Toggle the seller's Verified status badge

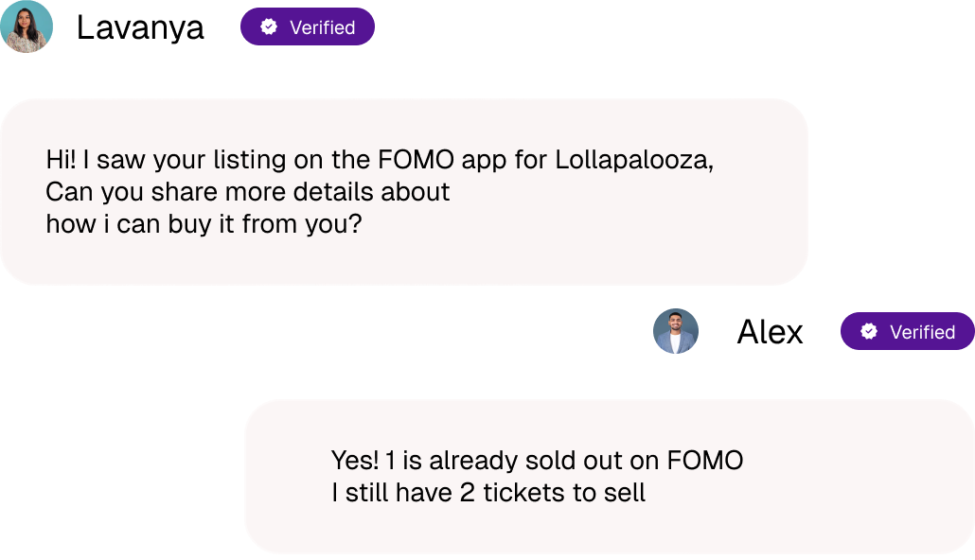pyautogui.click(x=907, y=332)
